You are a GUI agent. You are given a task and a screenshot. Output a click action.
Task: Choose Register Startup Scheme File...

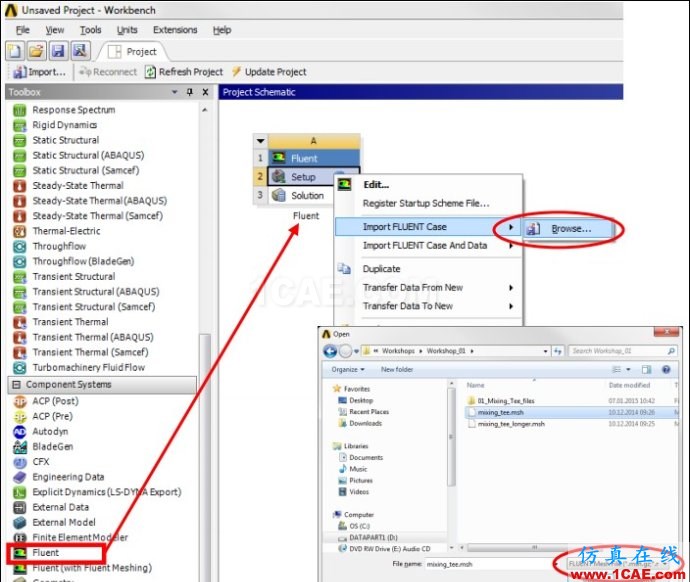426,203
